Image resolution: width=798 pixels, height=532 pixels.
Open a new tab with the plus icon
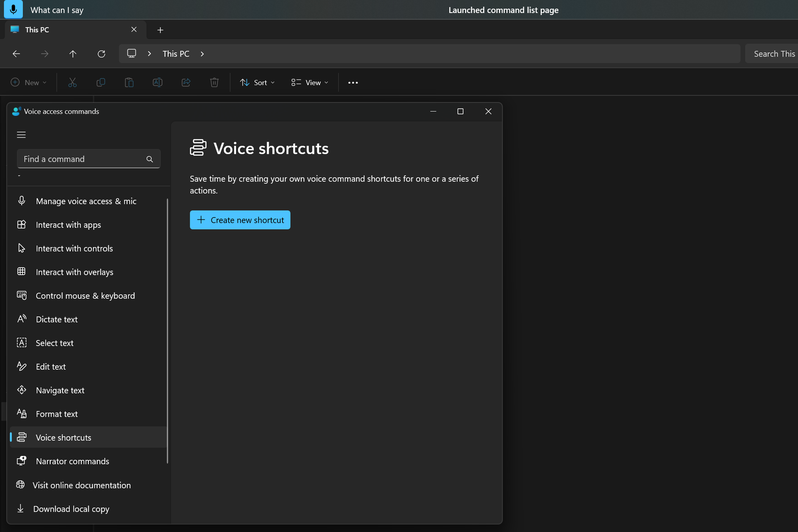(x=160, y=30)
